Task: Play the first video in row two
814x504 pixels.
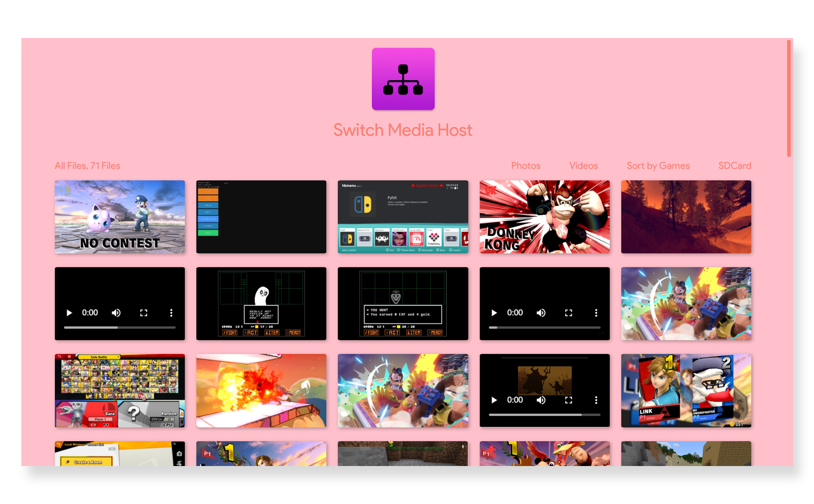Action: 69,313
